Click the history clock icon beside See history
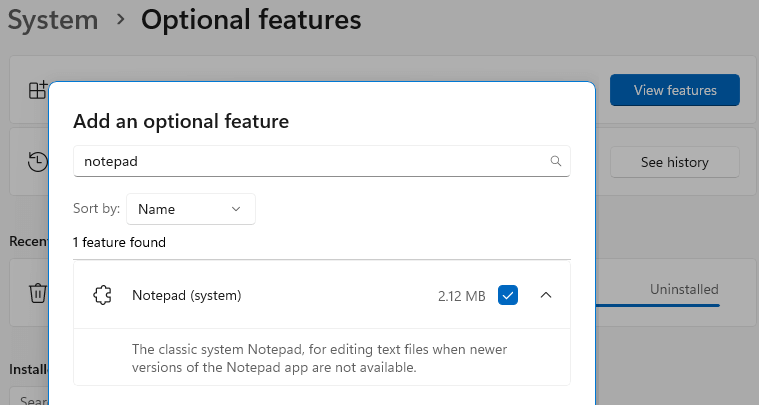 click(x=38, y=162)
